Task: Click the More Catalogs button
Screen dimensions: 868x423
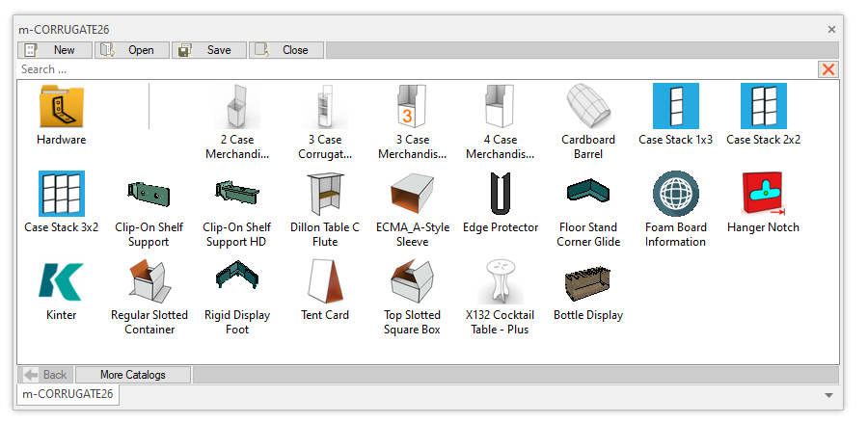Action: (x=133, y=375)
